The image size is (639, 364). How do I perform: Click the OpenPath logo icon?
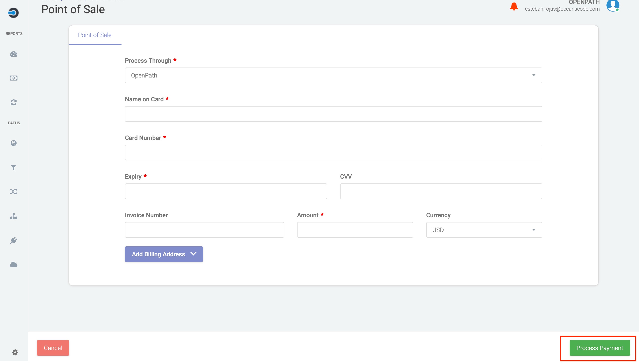13,13
